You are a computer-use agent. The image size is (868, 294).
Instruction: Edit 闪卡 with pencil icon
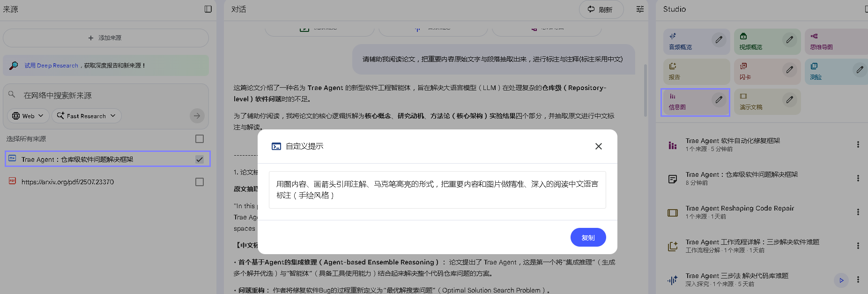[790, 70]
